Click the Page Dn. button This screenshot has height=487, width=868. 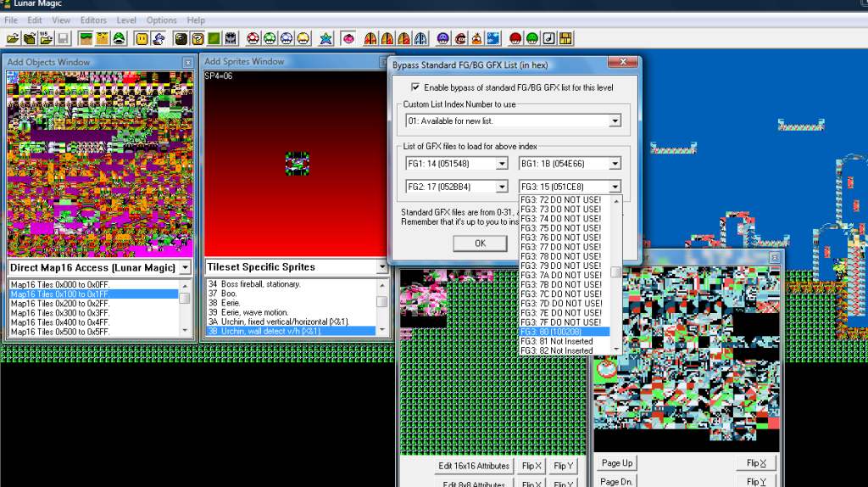[617, 481]
